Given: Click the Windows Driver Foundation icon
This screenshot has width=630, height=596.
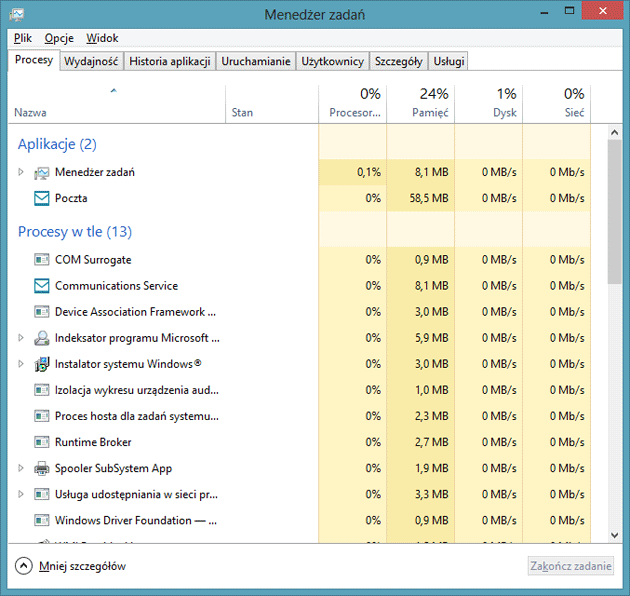Looking at the screenshot, I should coord(41,521).
